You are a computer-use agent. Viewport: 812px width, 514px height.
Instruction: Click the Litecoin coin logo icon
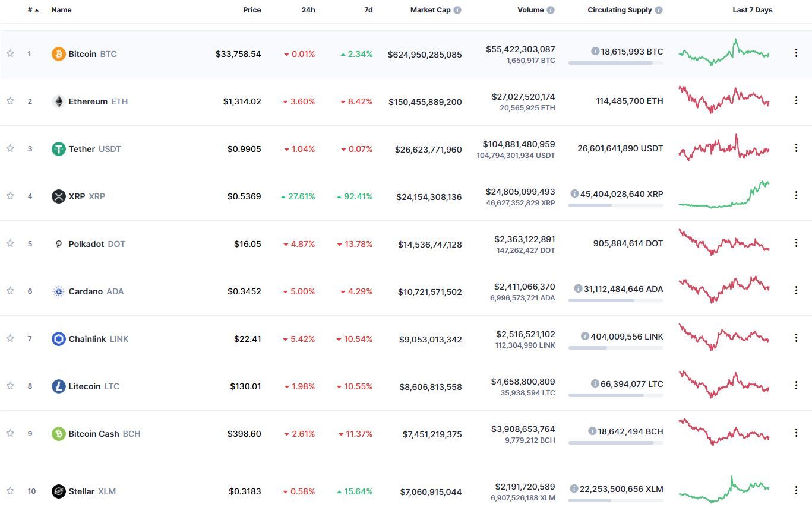[58, 386]
